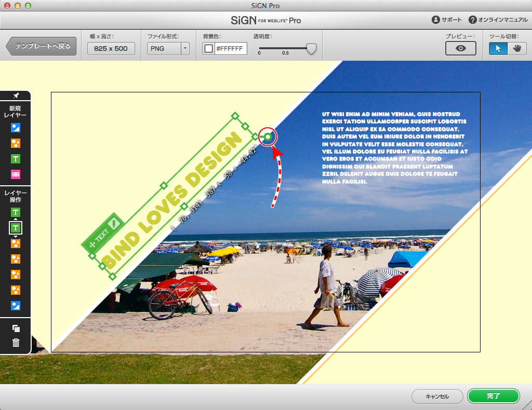
Task: Click the ファイル形式: label
Action: (163, 36)
